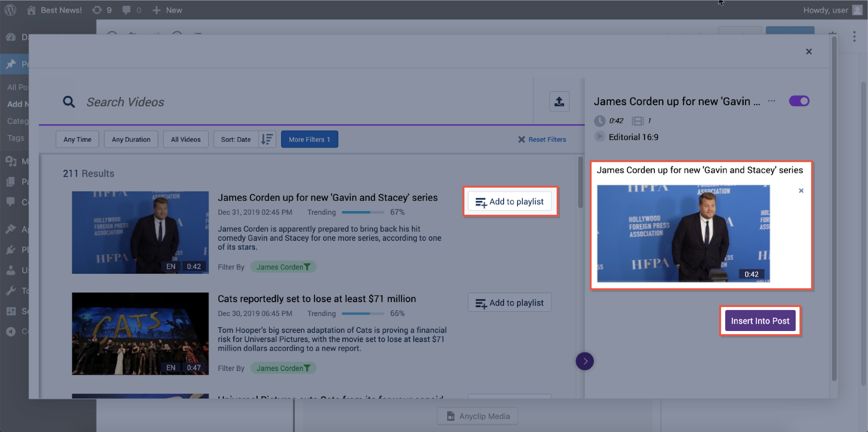Add James Corden video to playlist
The height and width of the screenshot is (432, 868).
coord(509,201)
